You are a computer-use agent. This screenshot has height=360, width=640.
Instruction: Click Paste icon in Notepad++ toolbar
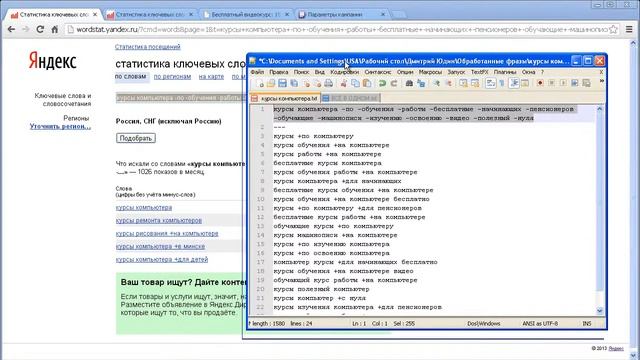pos(367,83)
